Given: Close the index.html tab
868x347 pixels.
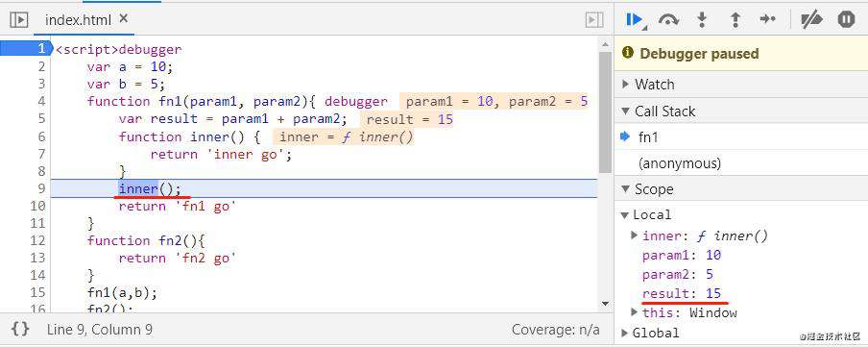Looking at the screenshot, I should (x=124, y=19).
